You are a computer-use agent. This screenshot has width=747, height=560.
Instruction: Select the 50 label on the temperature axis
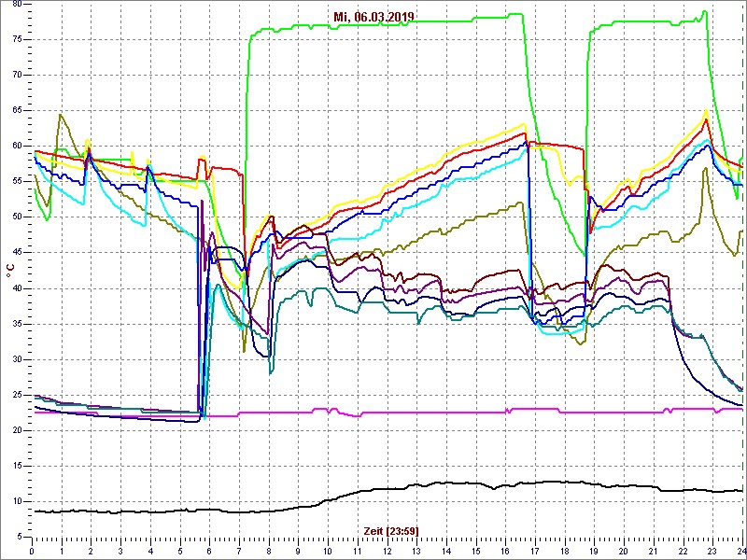16,217
